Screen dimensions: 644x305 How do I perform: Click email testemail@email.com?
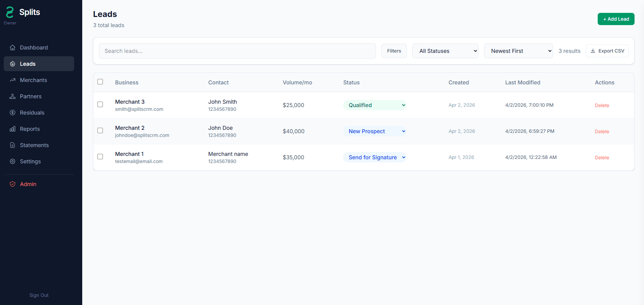coord(139,161)
